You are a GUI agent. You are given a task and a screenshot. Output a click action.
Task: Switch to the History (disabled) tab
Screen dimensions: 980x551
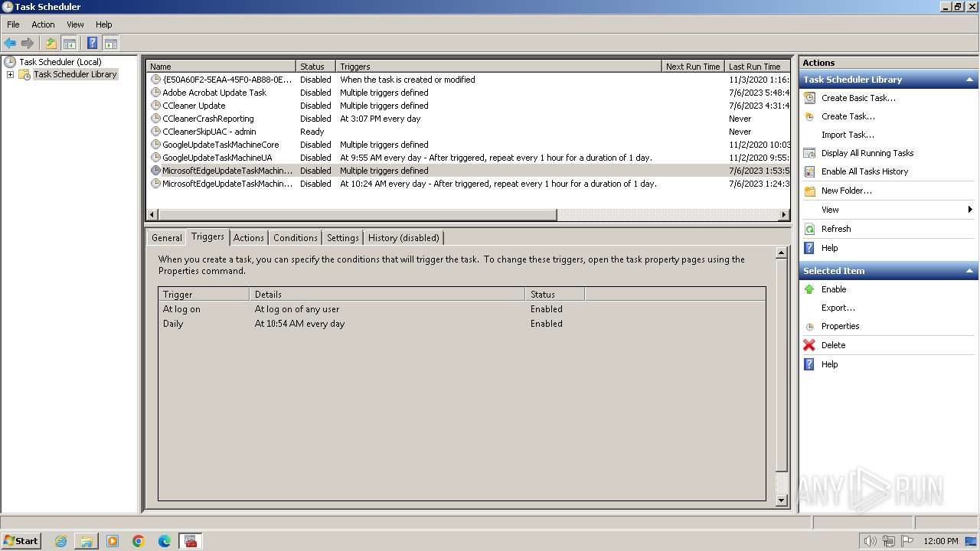[x=403, y=238]
